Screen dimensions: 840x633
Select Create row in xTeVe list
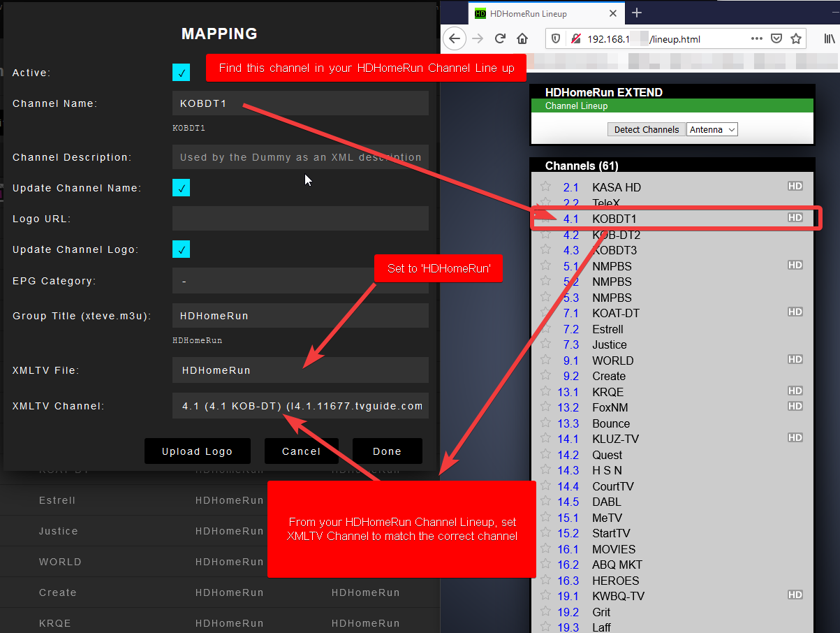220,592
